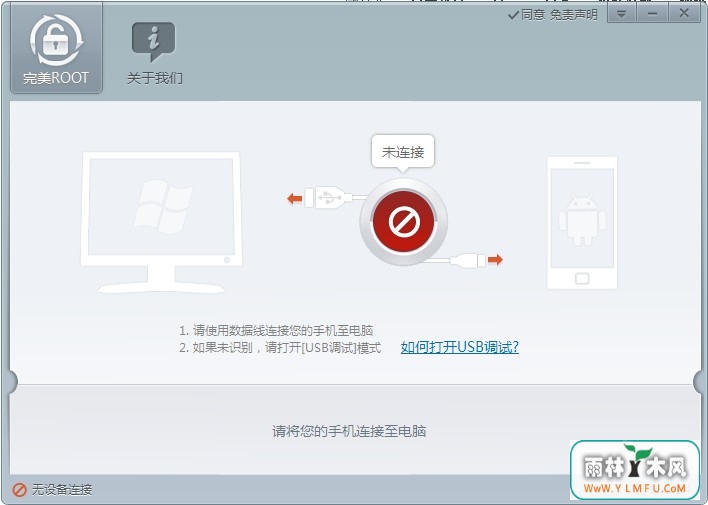Click the 未连接 speech bubble
The width and height of the screenshot is (708, 505).
403,153
